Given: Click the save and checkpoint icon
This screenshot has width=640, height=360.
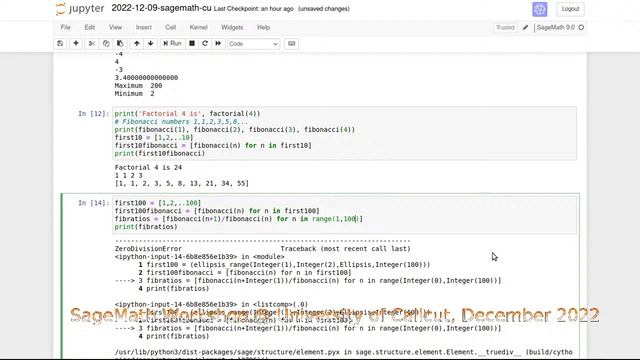Looking at the screenshot, I should 60,44.
